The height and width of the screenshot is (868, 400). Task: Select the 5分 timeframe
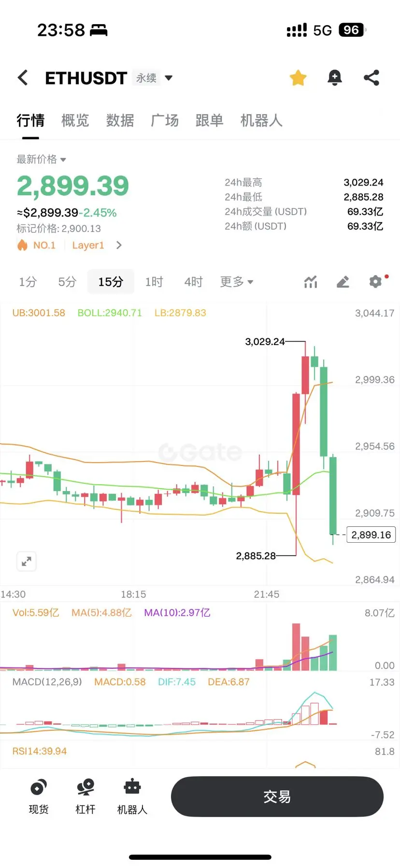coord(67,282)
